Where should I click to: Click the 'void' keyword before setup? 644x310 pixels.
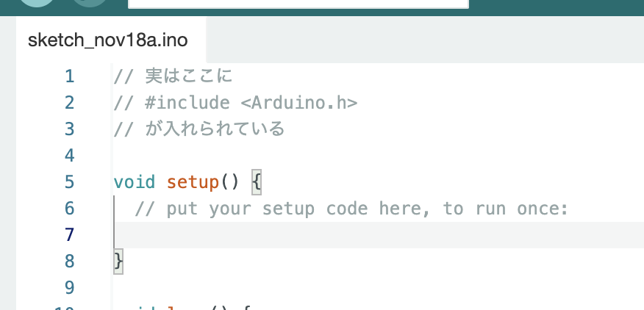coord(135,182)
